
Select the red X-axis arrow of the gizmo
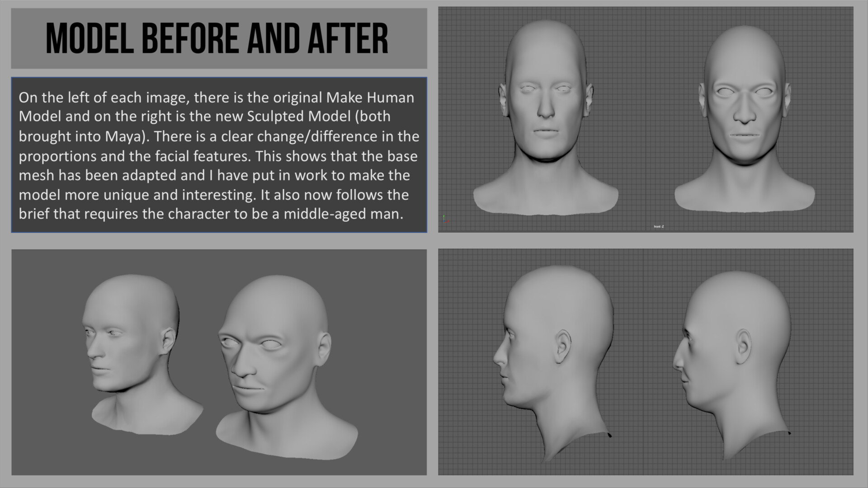[448, 222]
